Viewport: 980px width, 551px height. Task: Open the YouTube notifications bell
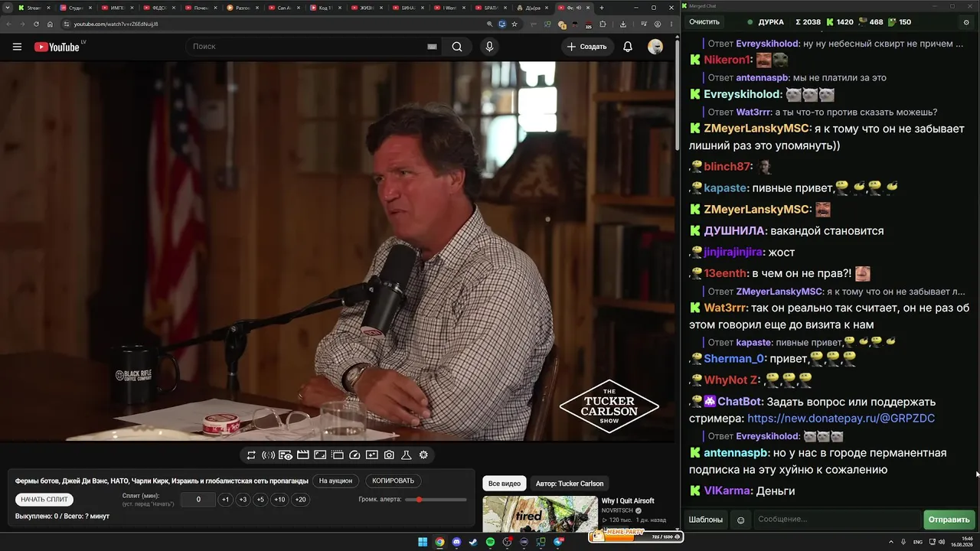tap(628, 47)
